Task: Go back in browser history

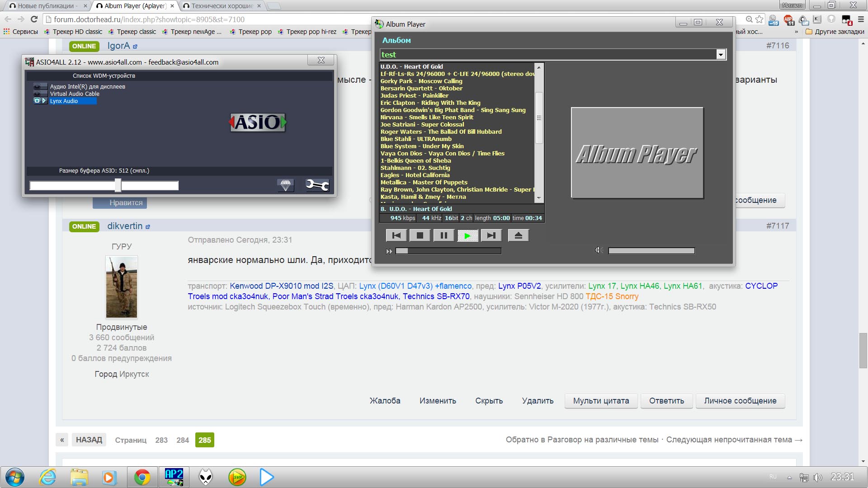Action: (8, 19)
